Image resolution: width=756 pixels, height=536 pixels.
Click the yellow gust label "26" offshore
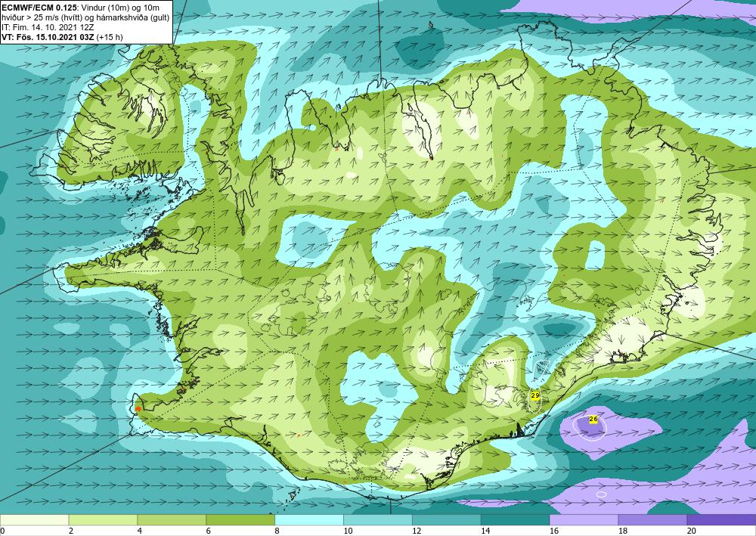point(593,419)
